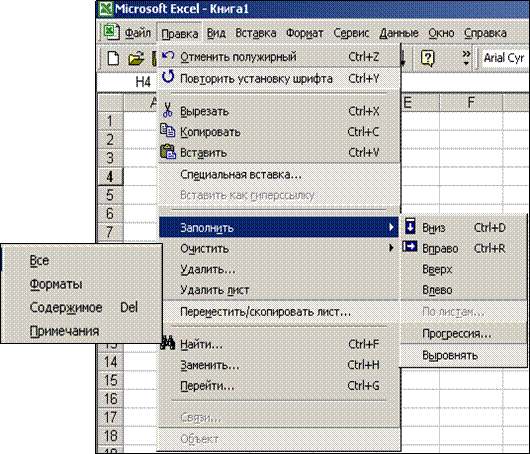Choose Прогрессия... in the fill submenu
The image size is (530, 454).
[x=463, y=334]
